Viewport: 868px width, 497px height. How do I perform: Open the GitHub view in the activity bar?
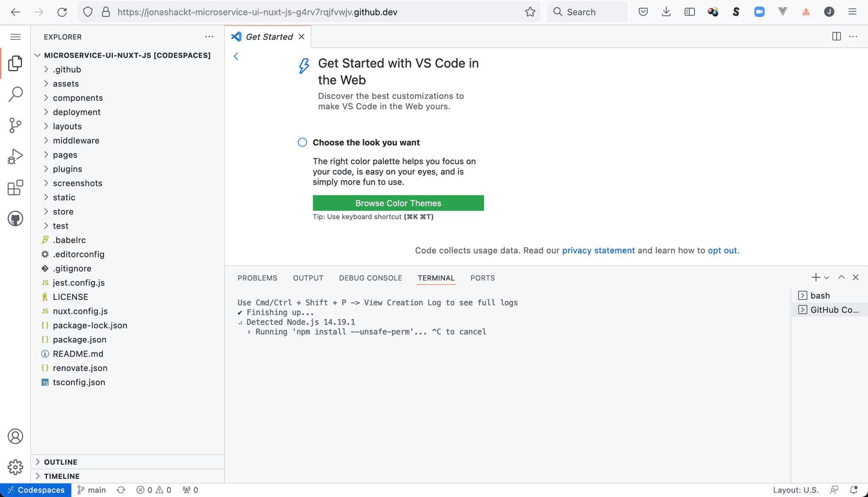click(x=15, y=219)
